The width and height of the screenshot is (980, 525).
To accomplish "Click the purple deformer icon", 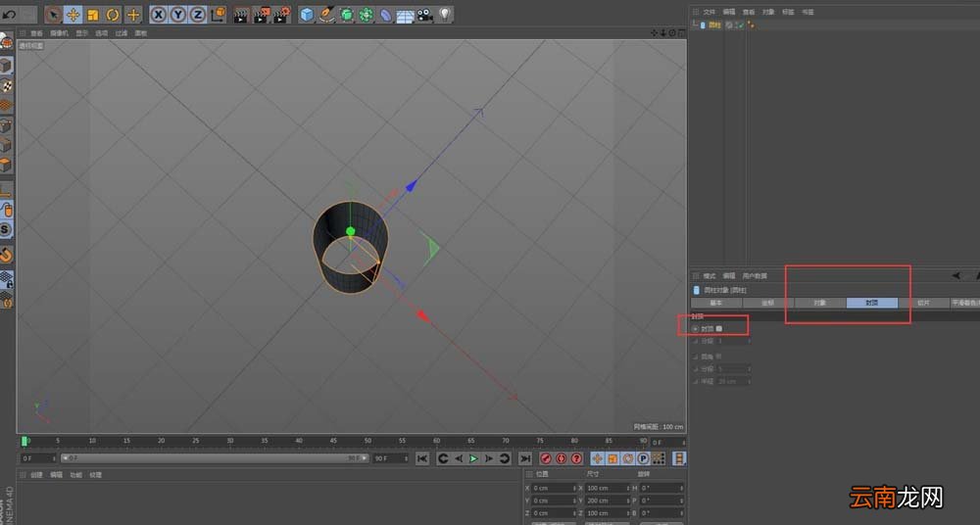I will pyautogui.click(x=385, y=15).
